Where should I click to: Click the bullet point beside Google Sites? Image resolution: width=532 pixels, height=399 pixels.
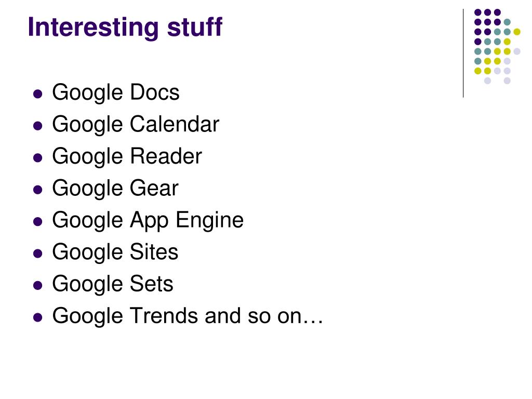37,254
